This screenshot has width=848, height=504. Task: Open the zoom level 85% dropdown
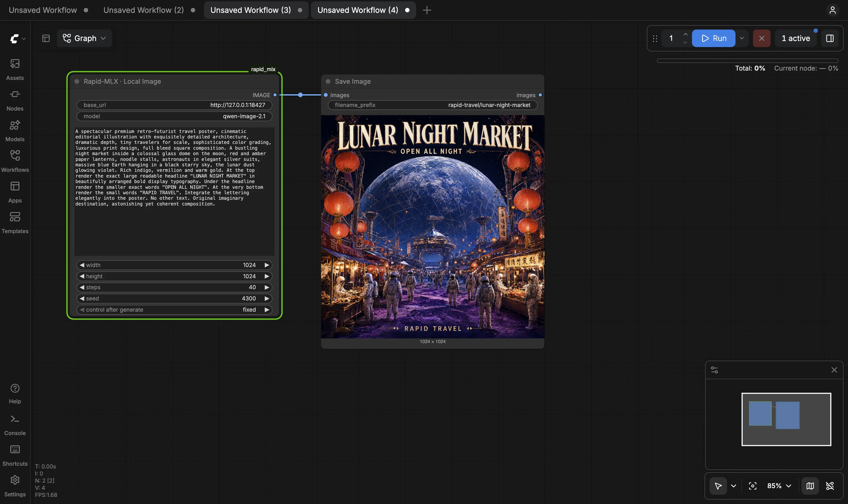click(779, 486)
